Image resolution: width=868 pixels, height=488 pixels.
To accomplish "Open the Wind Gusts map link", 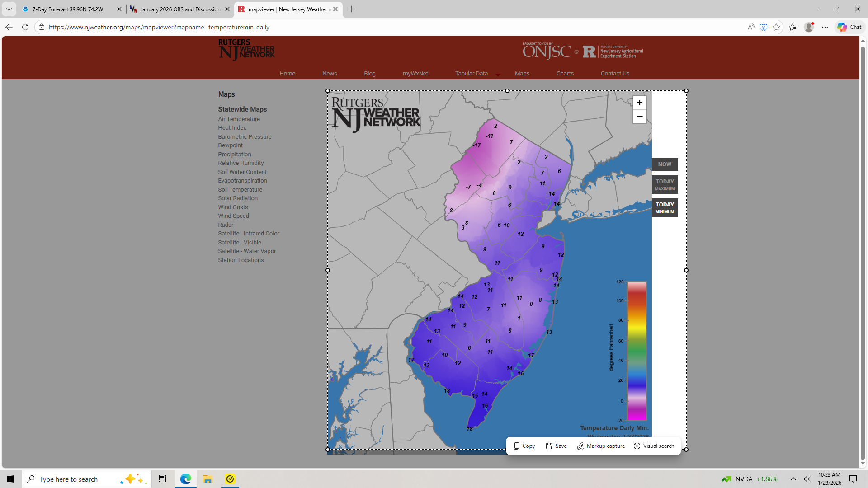I will point(233,207).
